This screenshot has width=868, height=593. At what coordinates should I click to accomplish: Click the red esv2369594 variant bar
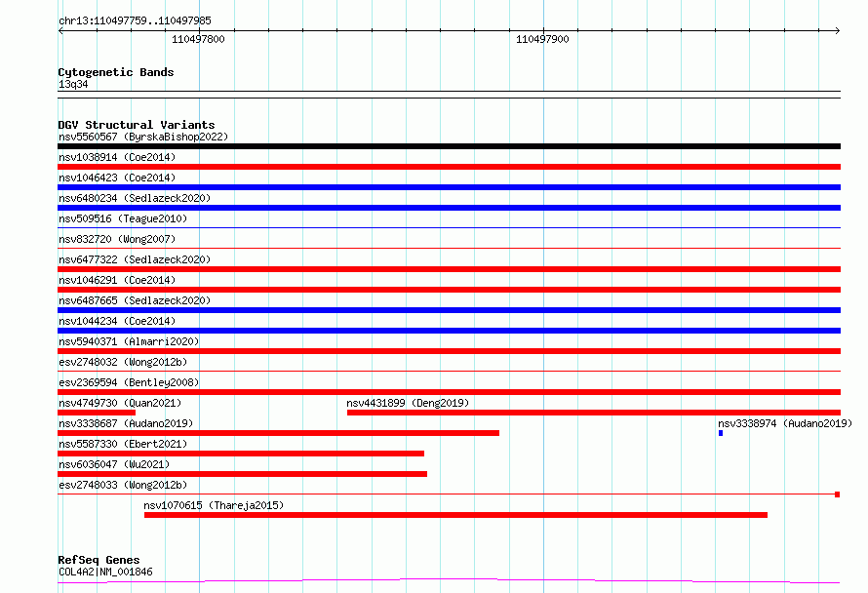point(449,392)
